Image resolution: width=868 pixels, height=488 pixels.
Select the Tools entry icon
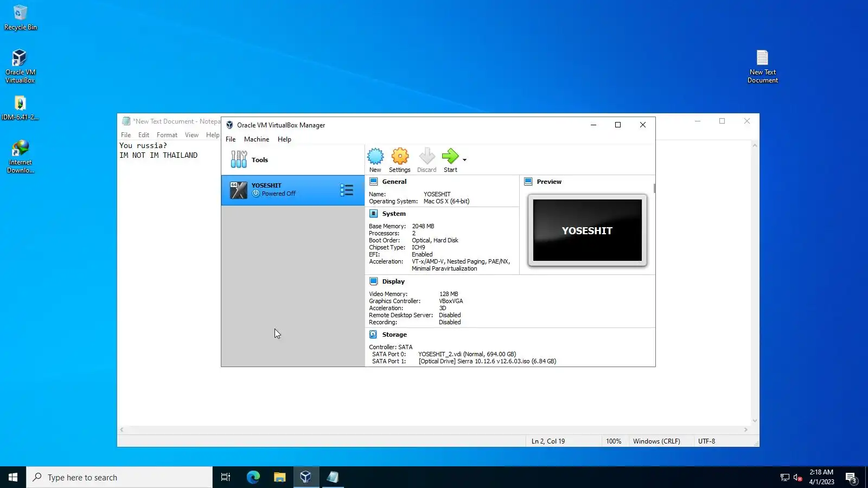click(239, 159)
